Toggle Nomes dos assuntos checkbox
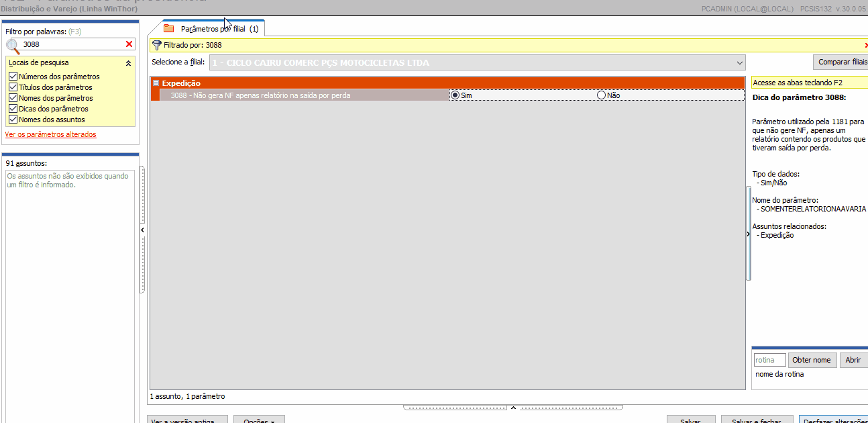This screenshot has width=868, height=423. tap(13, 120)
